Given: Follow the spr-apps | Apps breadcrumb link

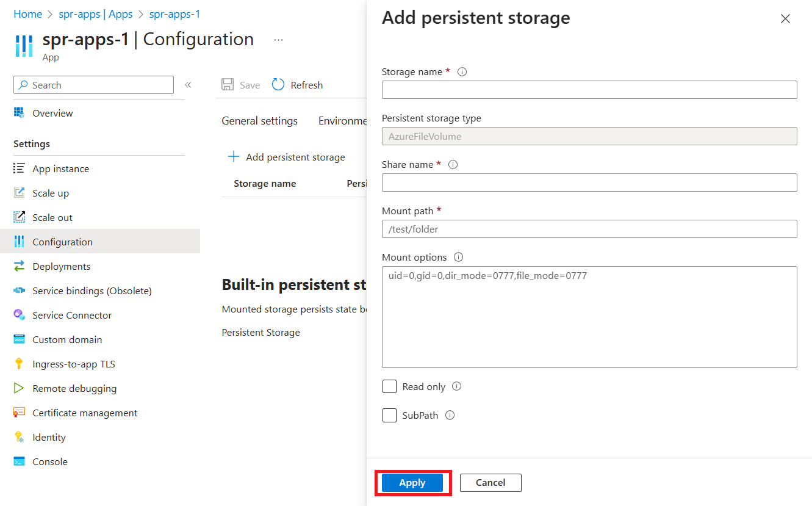Looking at the screenshot, I should coord(96,14).
